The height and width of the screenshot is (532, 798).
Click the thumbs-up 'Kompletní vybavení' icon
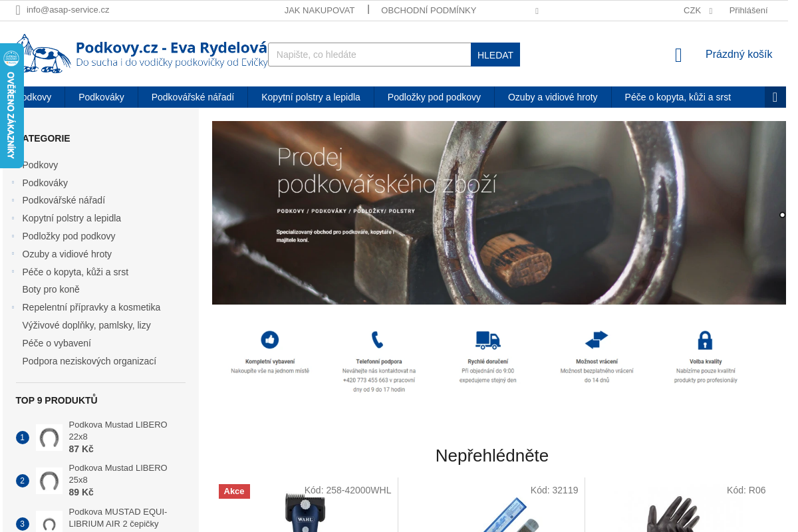click(x=269, y=340)
